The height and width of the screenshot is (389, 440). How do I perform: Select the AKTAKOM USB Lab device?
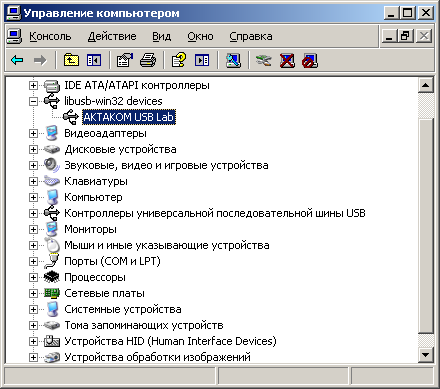pyautogui.click(x=129, y=117)
